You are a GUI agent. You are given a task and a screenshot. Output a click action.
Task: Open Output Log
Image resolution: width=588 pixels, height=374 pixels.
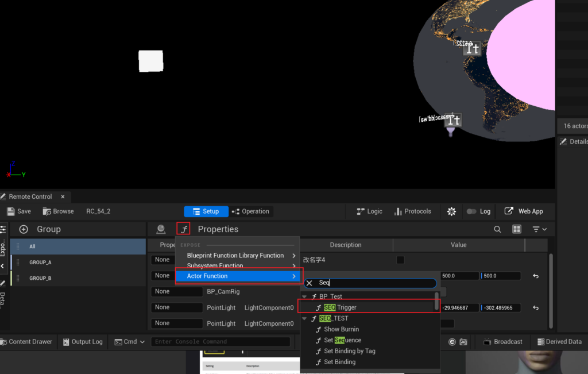pos(83,342)
